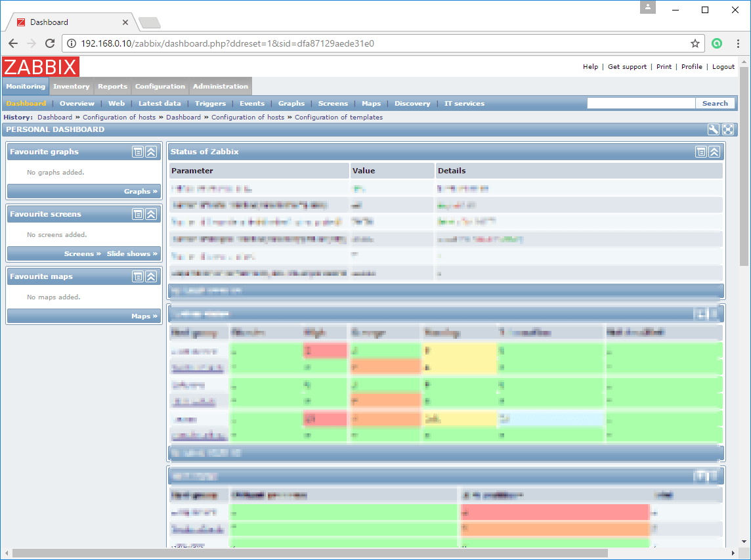Click the Search button
751x560 pixels.
pyautogui.click(x=716, y=103)
